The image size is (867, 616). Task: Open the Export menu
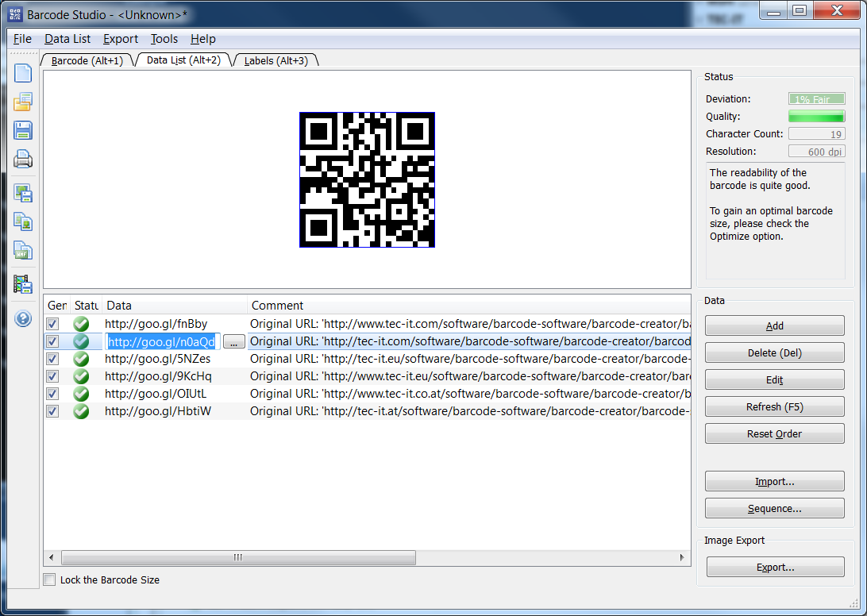(x=121, y=39)
